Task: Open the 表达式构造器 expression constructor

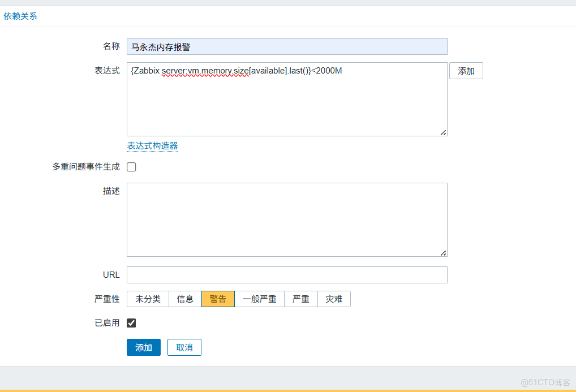Action: 153,145
